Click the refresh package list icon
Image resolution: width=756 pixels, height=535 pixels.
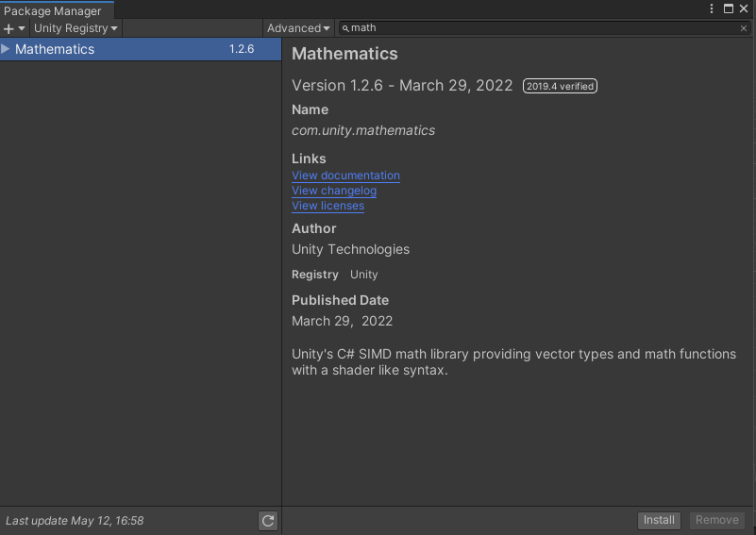tap(268, 520)
